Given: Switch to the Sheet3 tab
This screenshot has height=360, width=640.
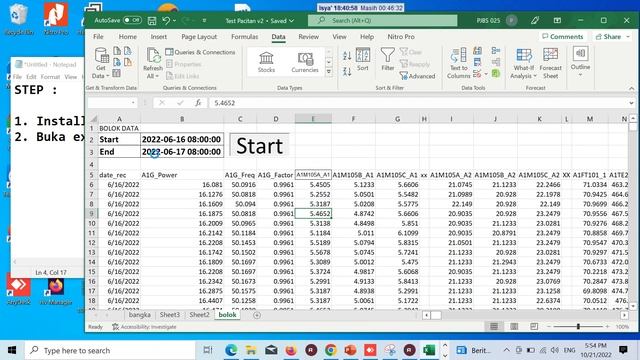Looking at the screenshot, I should coord(169,315).
